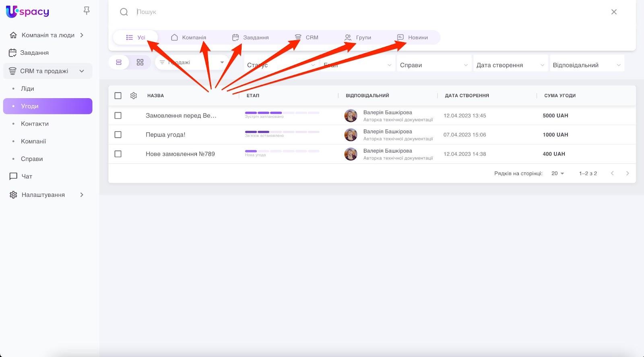Change rows per page value 20
644x357 pixels.
(558, 173)
